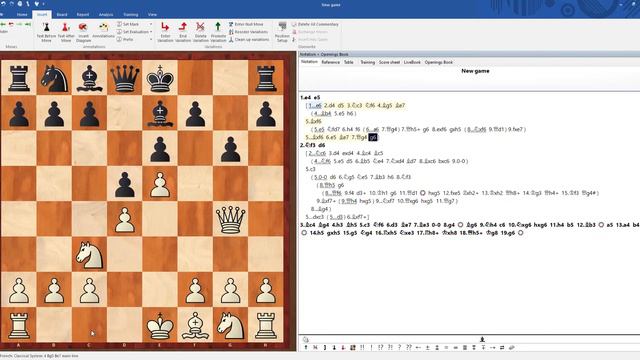Click the Prefix button
This screenshot has height=360, width=640.
click(x=125, y=40)
